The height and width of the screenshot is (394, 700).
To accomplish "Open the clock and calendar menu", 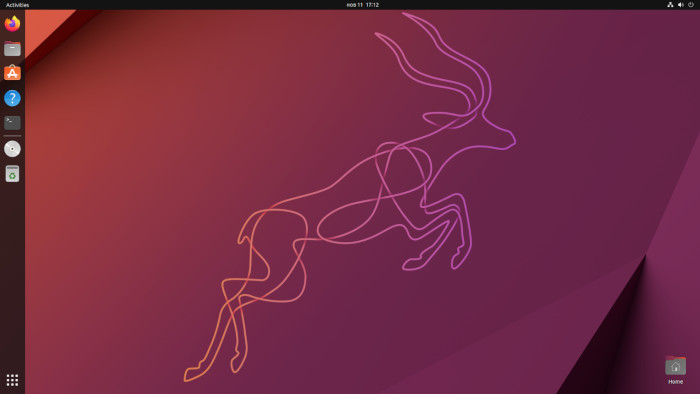I will [x=362, y=5].
